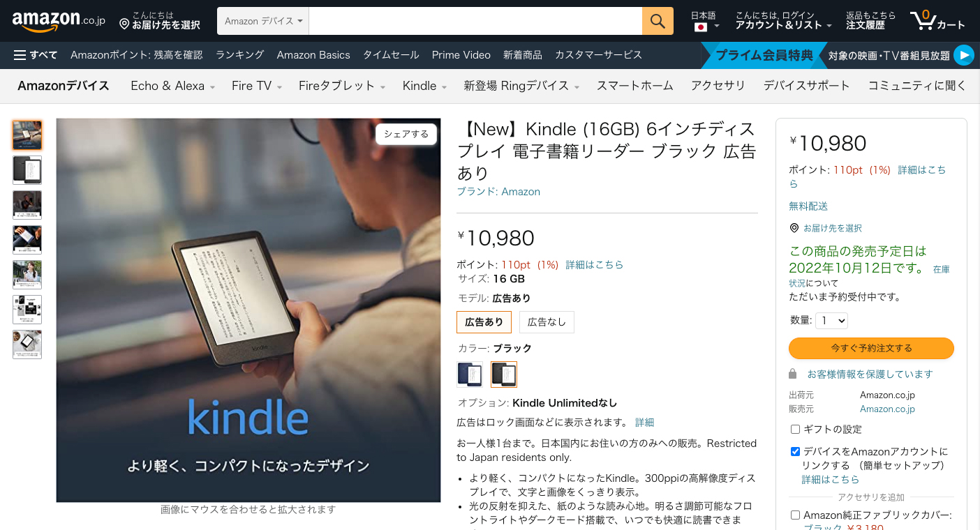The width and height of the screenshot is (980, 530).
Task: Uncheck デバイスをAmazonアカウントにリンクする checkbox
Action: click(795, 451)
